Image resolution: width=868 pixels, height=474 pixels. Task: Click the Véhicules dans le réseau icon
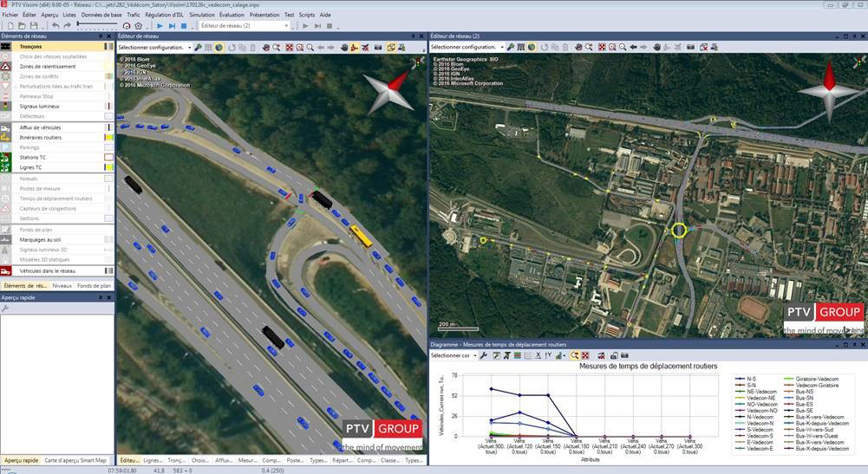pyautogui.click(x=6, y=271)
